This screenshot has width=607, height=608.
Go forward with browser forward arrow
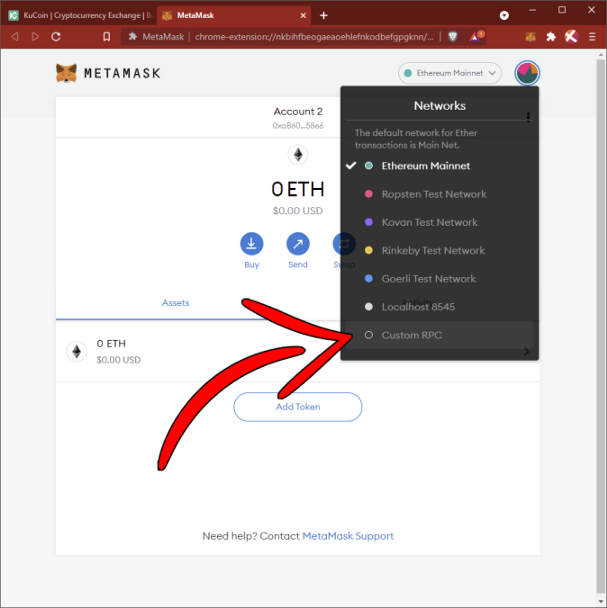coord(35,36)
